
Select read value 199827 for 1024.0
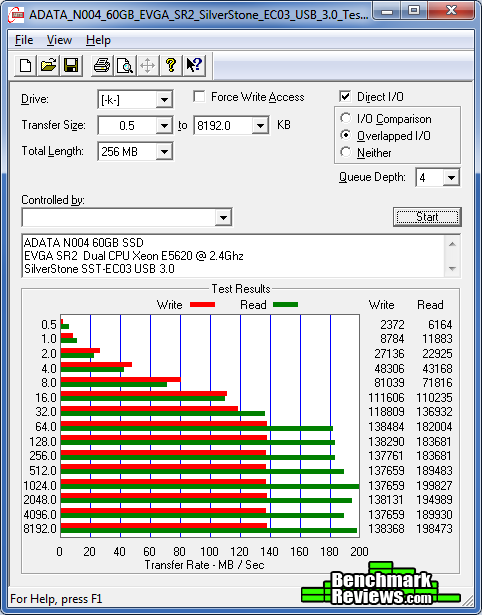pos(434,486)
